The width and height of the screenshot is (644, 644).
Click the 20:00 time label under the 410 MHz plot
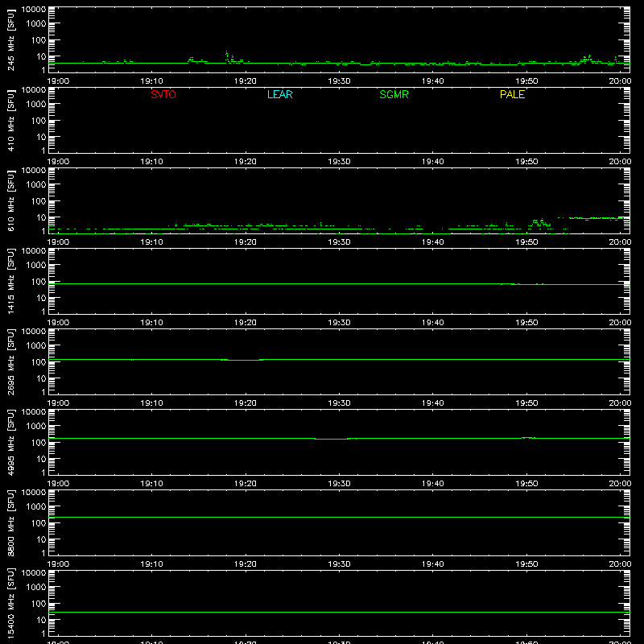620,162
